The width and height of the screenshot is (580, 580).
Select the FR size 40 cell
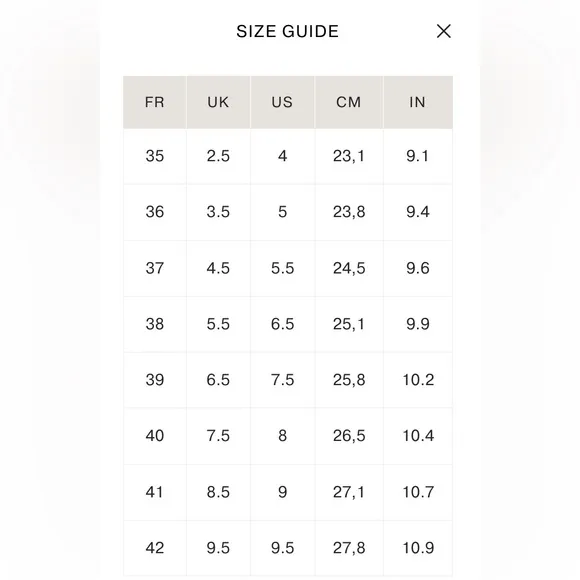tap(155, 436)
